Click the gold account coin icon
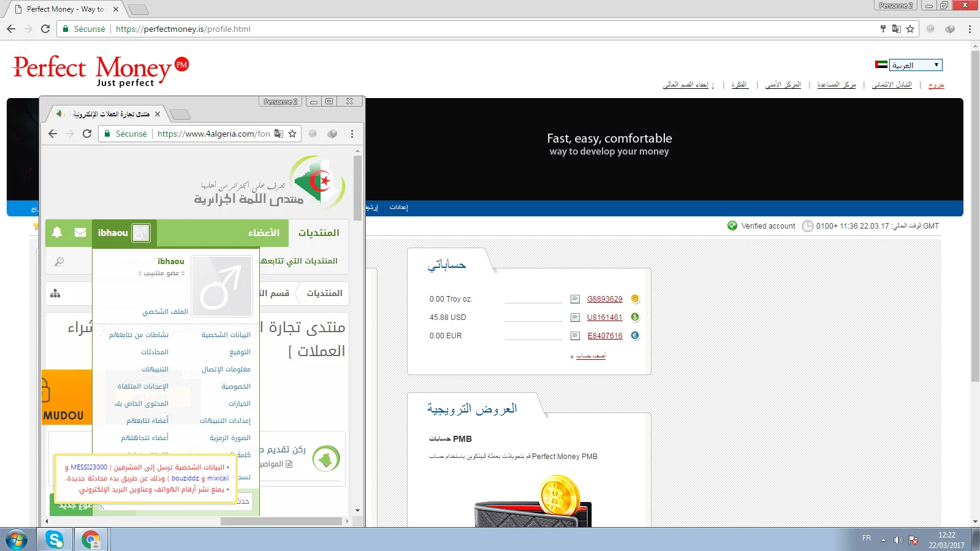The image size is (980, 551). [635, 299]
